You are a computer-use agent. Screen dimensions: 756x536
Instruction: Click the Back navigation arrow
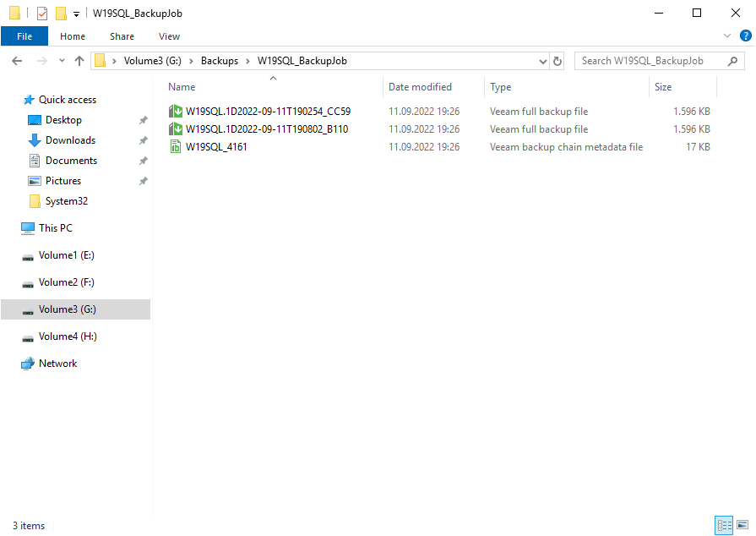click(x=17, y=61)
